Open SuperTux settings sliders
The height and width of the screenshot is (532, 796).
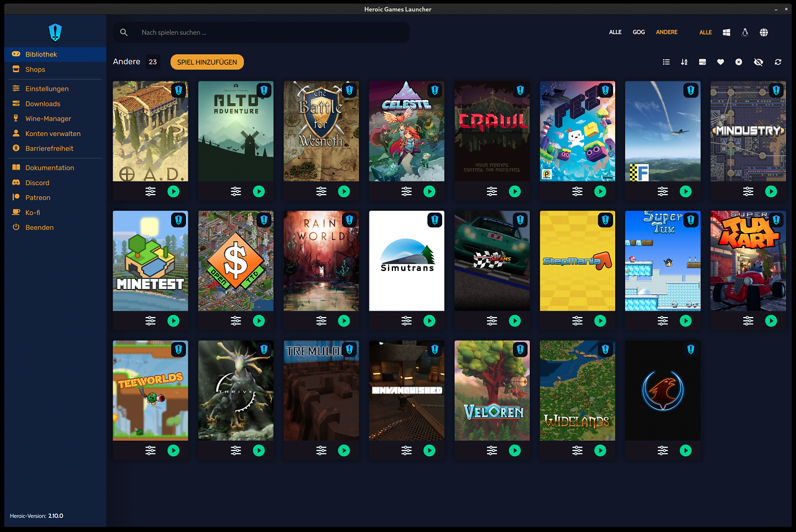pos(663,321)
